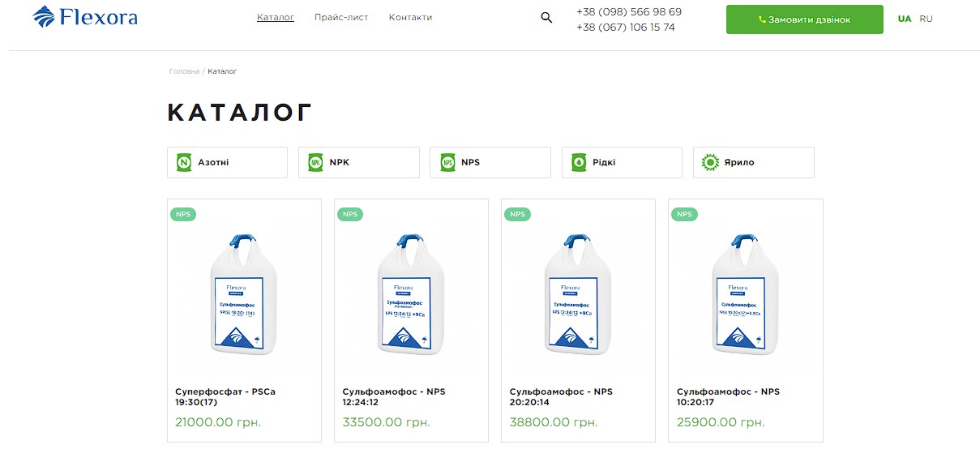Open the Прайс-лист menu item

point(341,18)
